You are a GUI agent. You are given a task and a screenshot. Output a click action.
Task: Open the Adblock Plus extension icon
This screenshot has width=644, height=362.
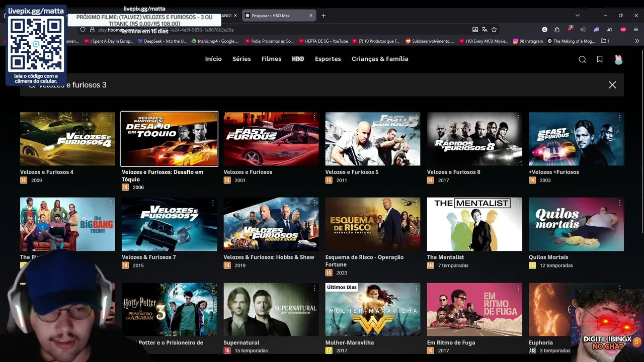(x=623, y=30)
